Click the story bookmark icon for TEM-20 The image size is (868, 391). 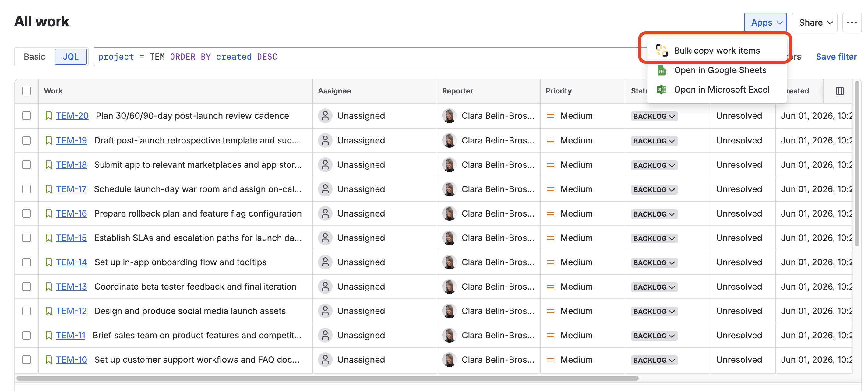[x=48, y=116]
